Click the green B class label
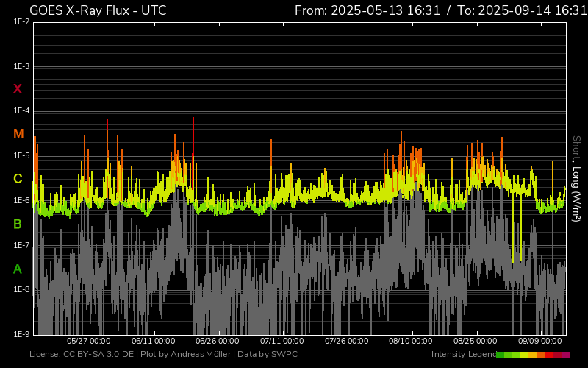588x368 pixels. (18, 224)
